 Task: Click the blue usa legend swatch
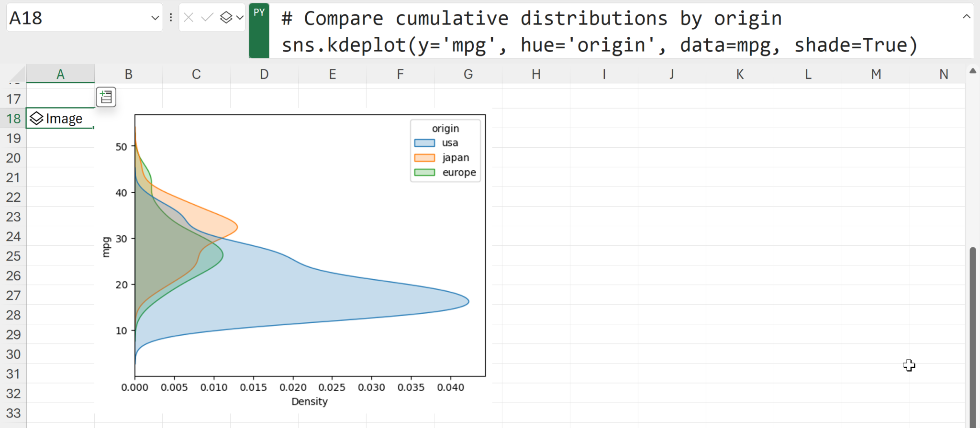(424, 143)
